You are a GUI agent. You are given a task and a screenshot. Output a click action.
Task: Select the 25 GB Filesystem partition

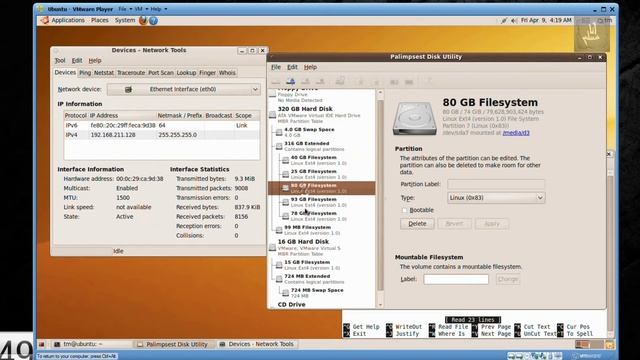point(318,174)
